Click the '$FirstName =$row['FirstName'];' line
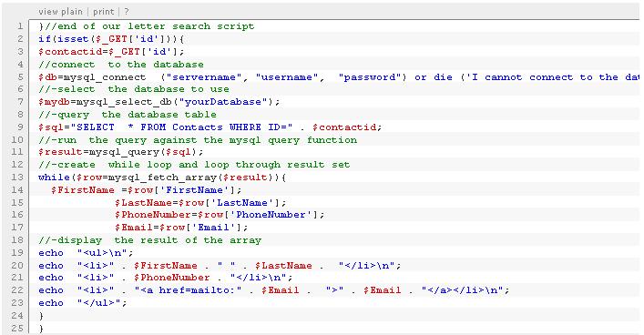The height and width of the screenshot is (335, 644). point(147,190)
